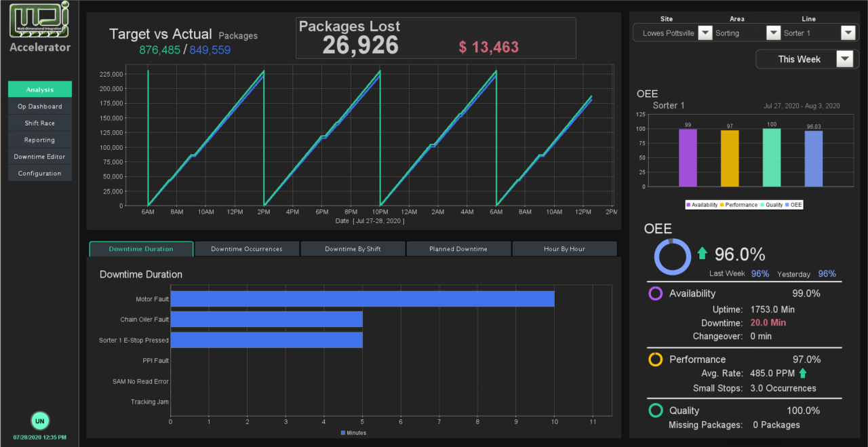Click the green OEE up-arrow indicator
The width and height of the screenshot is (868, 447).
pos(702,254)
